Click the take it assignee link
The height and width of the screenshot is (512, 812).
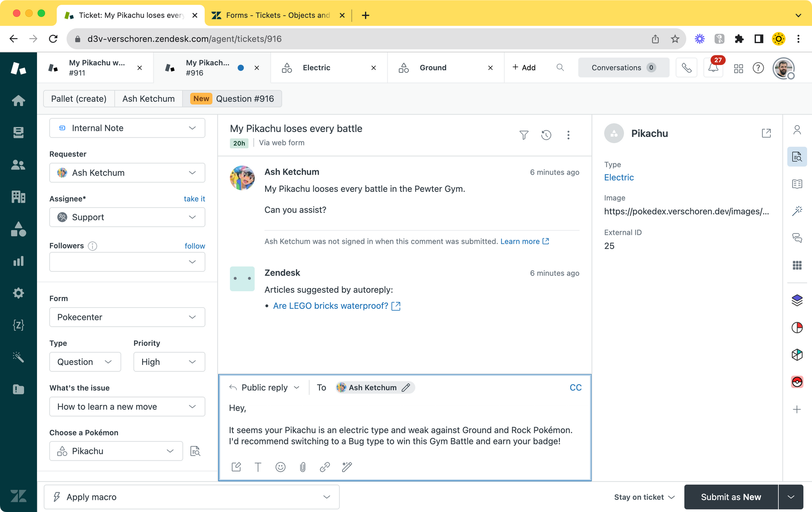[x=194, y=199]
